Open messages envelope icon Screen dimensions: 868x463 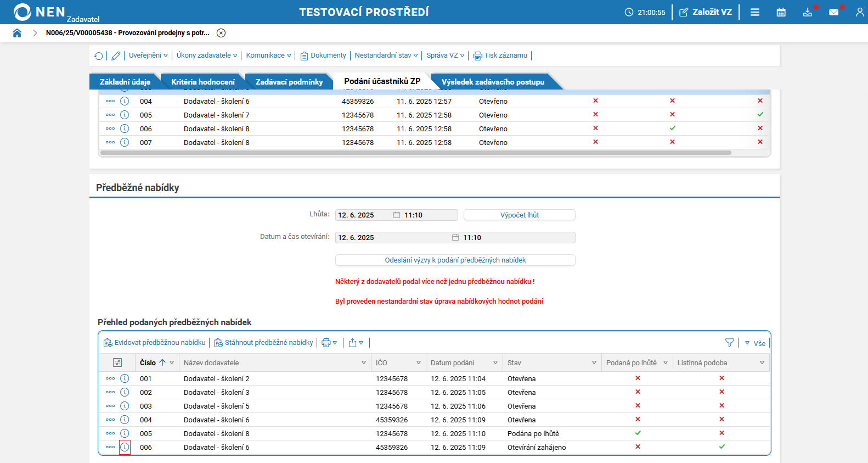pyautogui.click(x=833, y=12)
